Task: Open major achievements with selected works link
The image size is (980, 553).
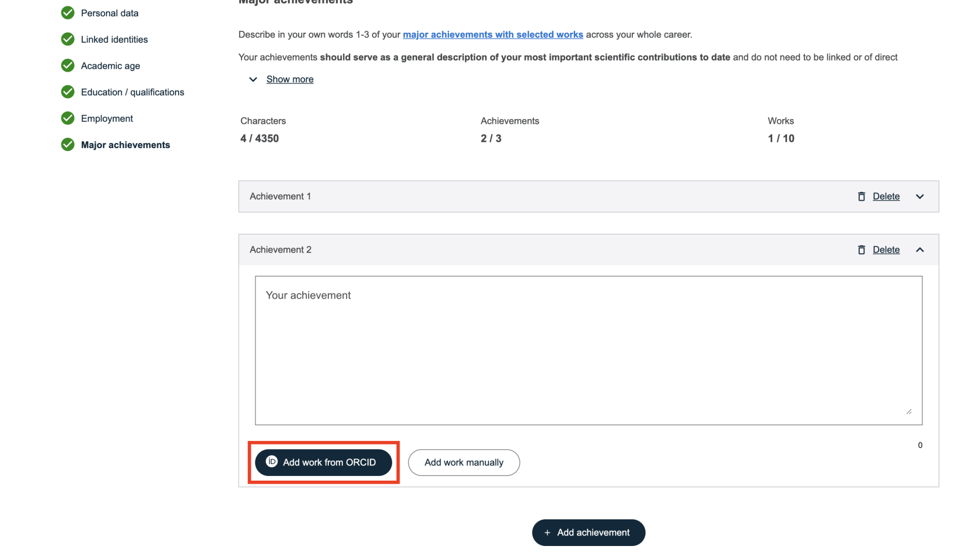Action: 493,34
